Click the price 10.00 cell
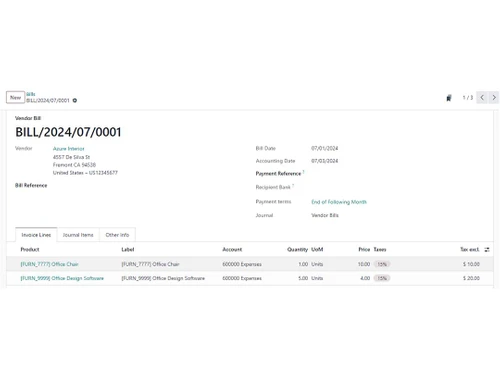The height and width of the screenshot is (375, 500). point(364,264)
